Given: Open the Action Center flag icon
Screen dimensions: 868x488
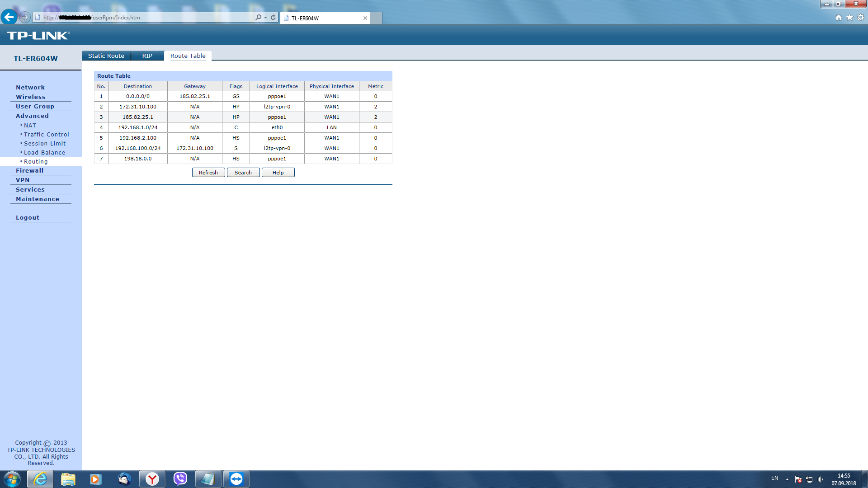Looking at the screenshot, I should [x=798, y=479].
